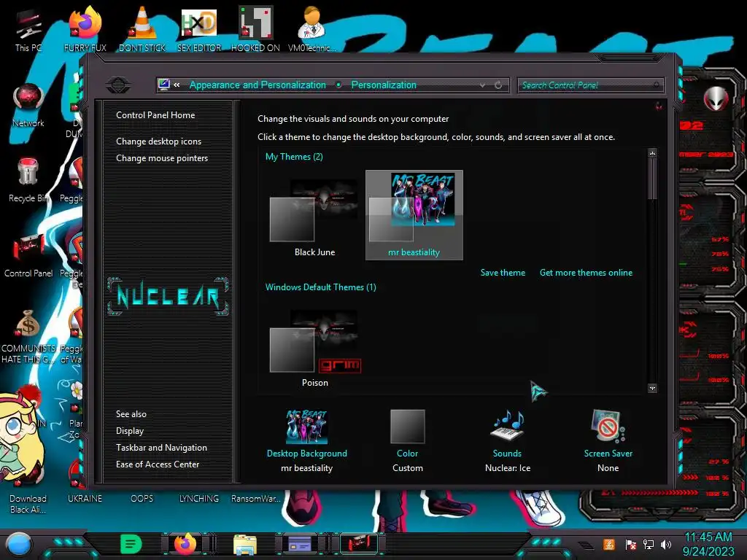Open the UKRAINE desktop shortcut
This screenshot has width=747, height=560.
[85, 499]
